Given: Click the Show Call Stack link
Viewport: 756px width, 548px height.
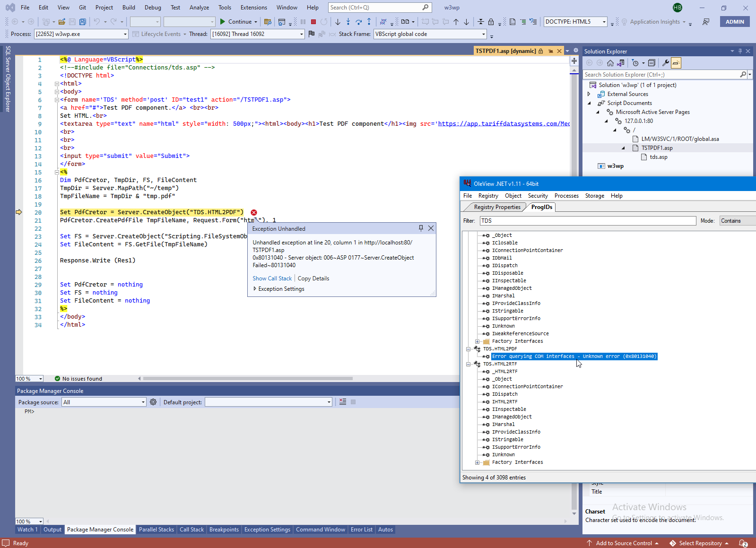Looking at the screenshot, I should tap(272, 278).
